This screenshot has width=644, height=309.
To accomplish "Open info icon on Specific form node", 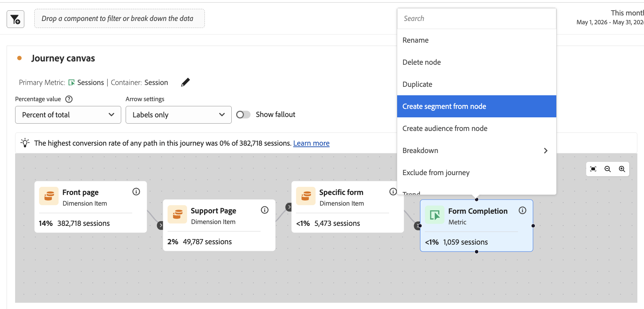I will pos(393,192).
